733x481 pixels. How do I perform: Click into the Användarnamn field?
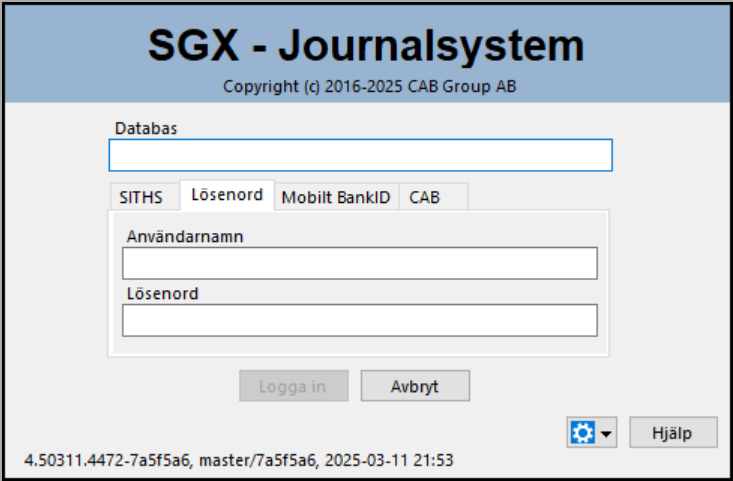(x=360, y=263)
